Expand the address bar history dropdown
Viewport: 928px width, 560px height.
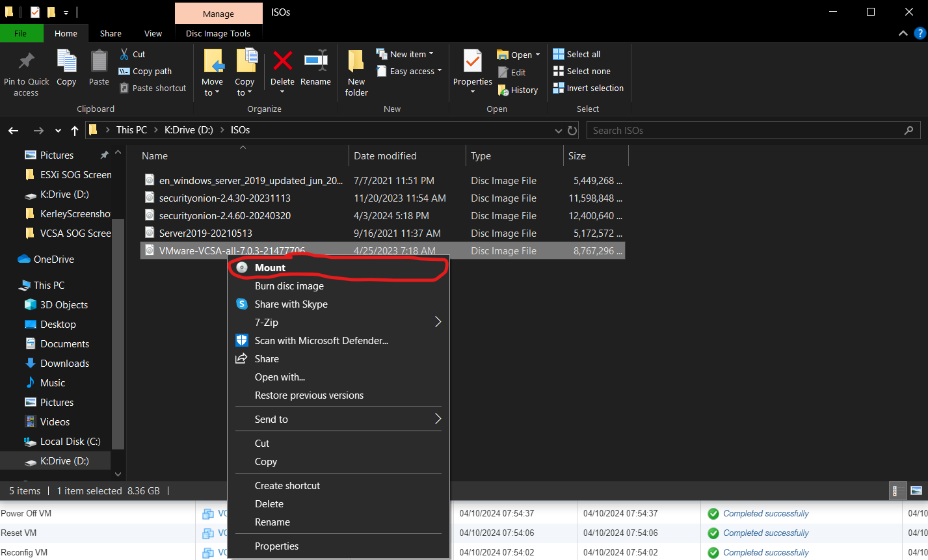[558, 130]
